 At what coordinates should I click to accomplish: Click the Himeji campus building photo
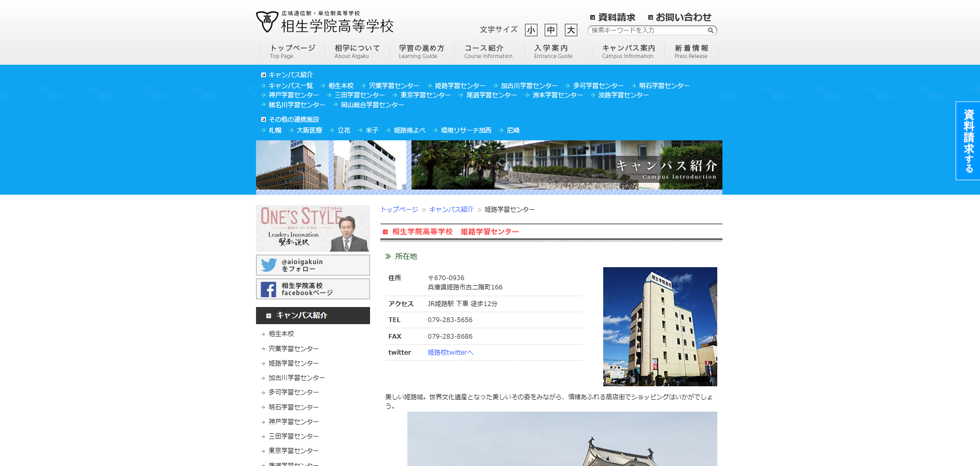click(x=660, y=326)
